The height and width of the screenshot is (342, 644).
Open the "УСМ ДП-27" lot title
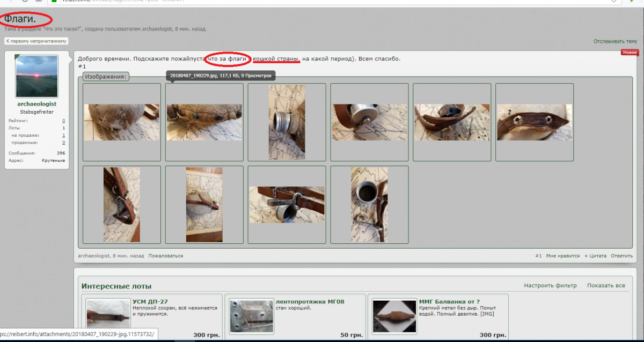click(x=150, y=302)
